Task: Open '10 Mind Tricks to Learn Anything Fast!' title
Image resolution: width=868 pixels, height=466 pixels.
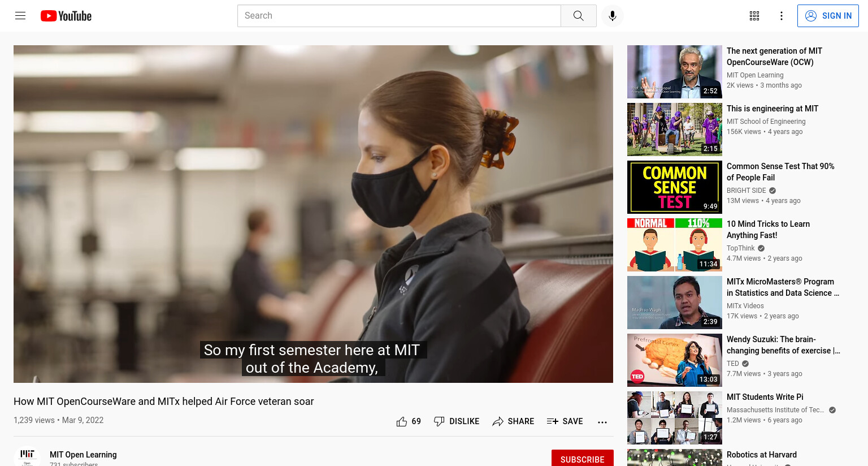Action: (768, 230)
